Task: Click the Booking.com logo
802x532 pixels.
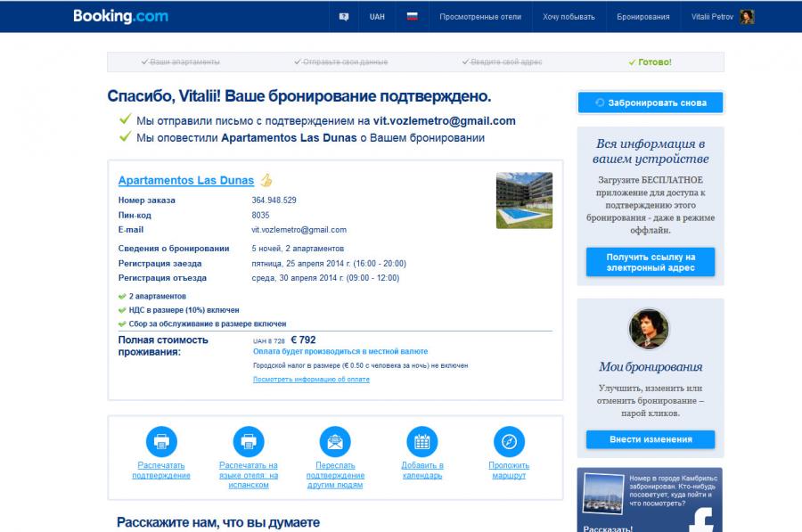Action: (120, 16)
